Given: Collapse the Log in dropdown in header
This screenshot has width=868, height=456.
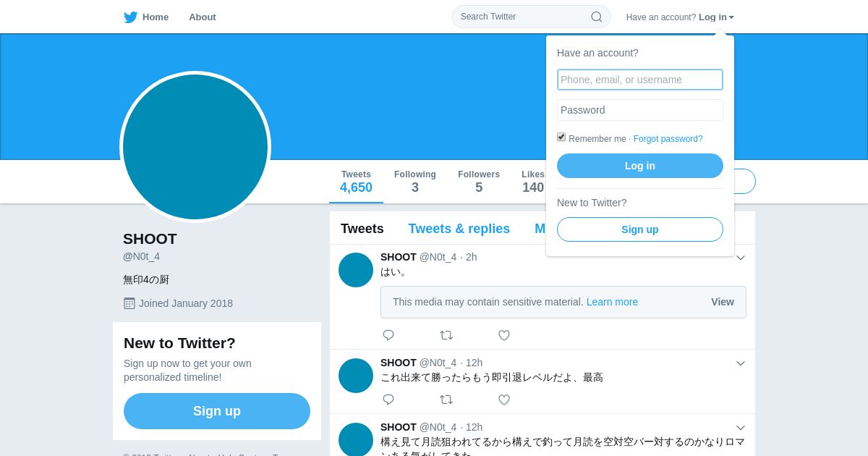Looking at the screenshot, I should point(716,17).
